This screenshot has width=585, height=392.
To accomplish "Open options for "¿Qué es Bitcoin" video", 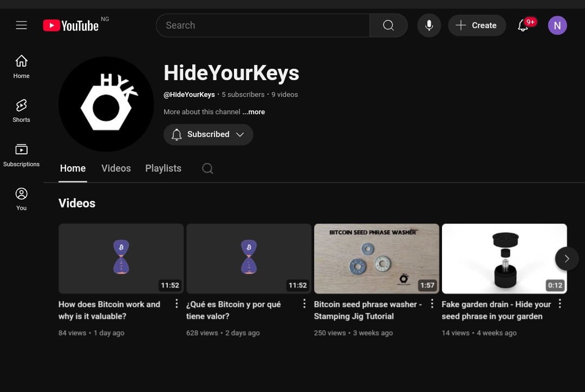I will pyautogui.click(x=304, y=304).
